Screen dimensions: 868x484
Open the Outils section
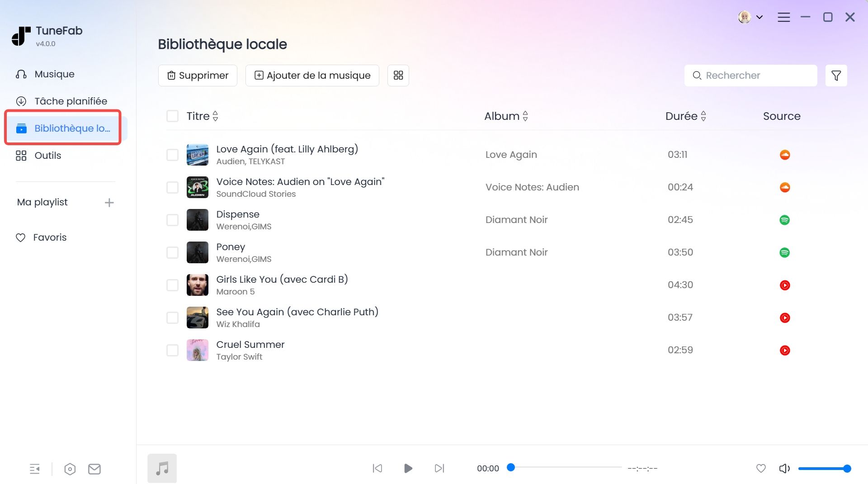coord(47,155)
